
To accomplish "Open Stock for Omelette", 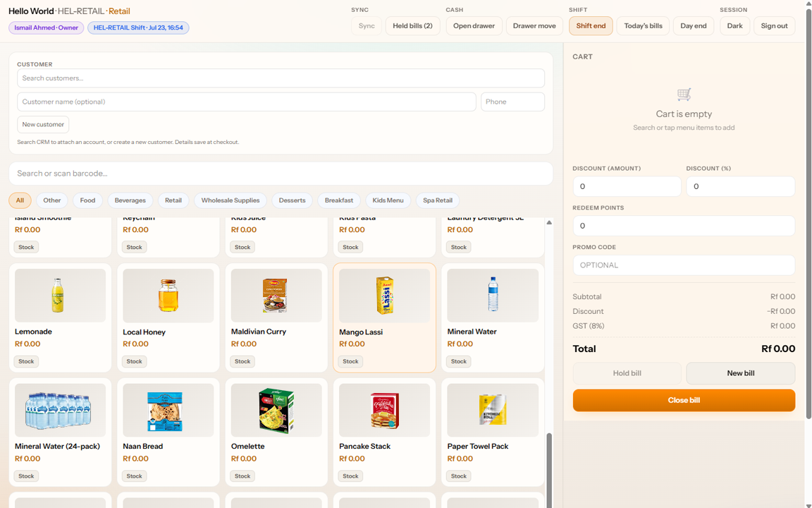I will click(242, 476).
